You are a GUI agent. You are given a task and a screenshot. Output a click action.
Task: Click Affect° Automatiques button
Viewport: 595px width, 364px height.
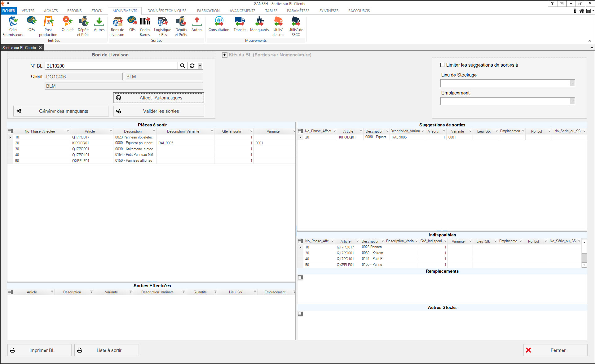[158, 98]
